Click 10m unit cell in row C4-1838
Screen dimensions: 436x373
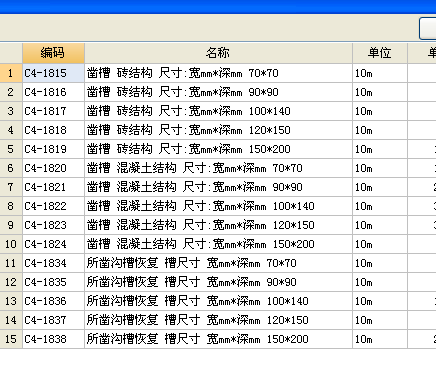[380, 339]
